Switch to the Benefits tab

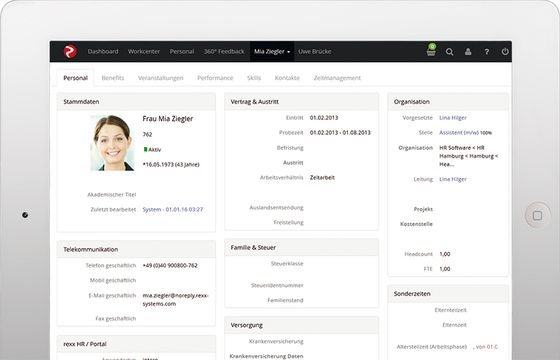(113, 78)
